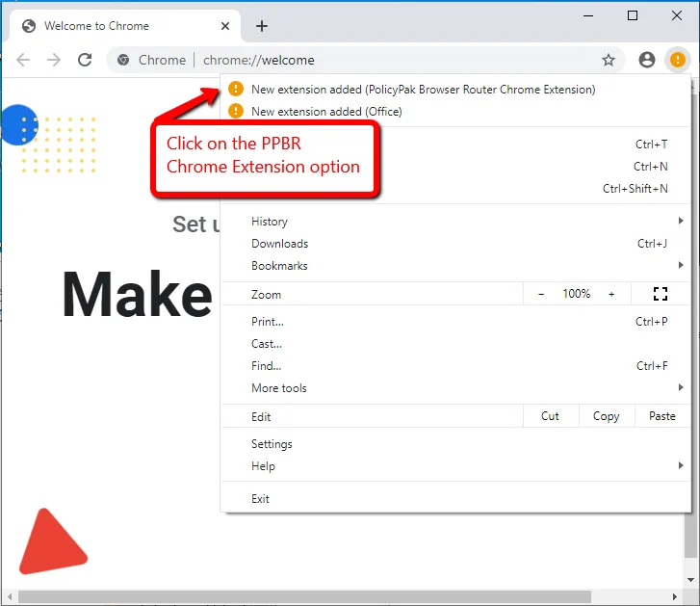Enter fullscreen using the zoom fullscreen icon
The width and height of the screenshot is (700, 606).
pos(661,294)
